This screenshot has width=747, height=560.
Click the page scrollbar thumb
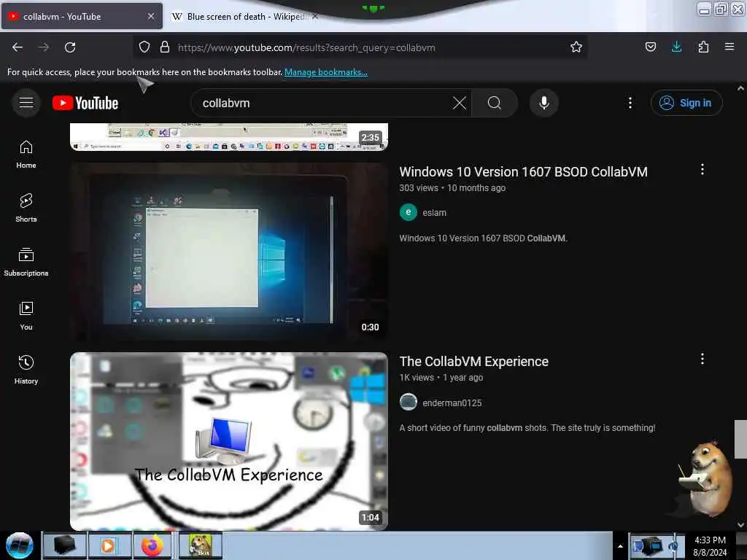[x=740, y=438]
